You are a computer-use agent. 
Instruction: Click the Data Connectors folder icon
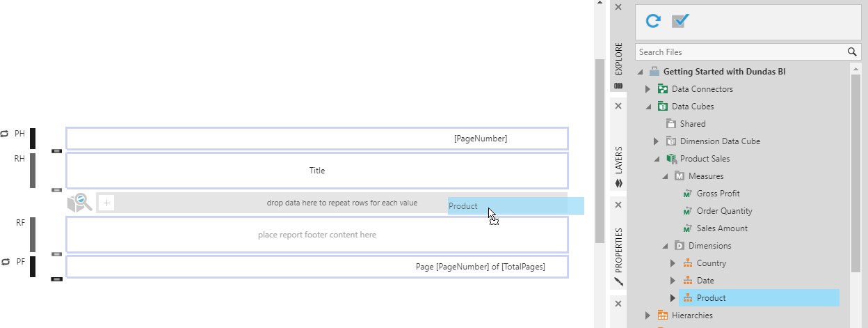click(x=663, y=89)
